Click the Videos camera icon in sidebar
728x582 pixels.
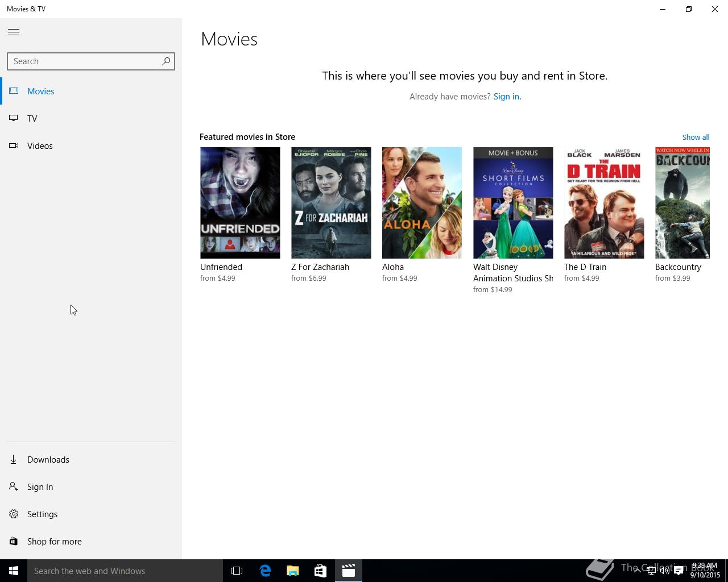14,145
